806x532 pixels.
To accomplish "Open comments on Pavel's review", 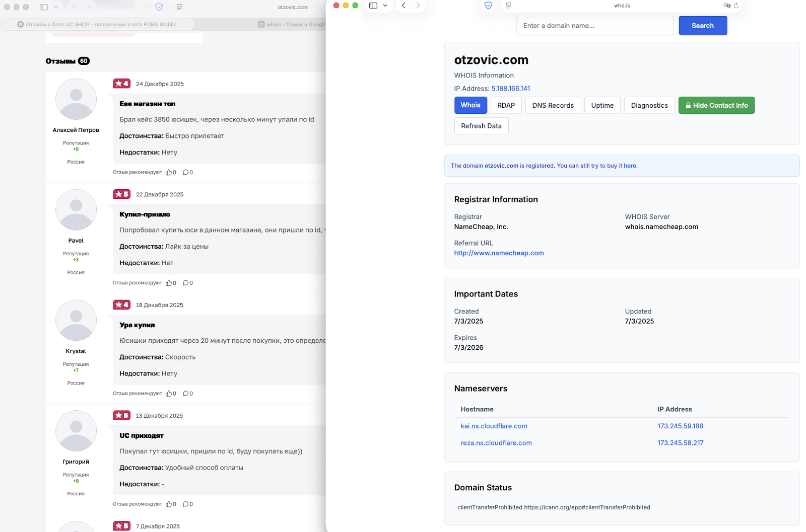I will point(185,283).
